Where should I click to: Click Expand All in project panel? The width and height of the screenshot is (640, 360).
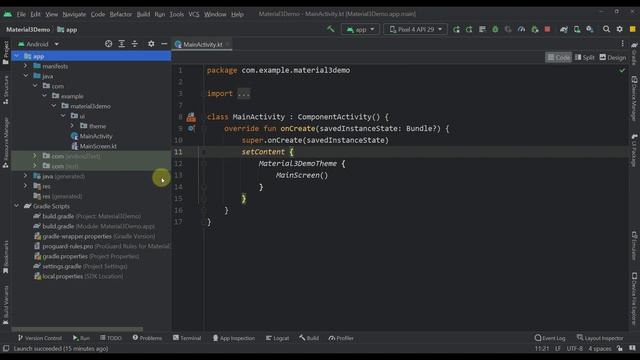click(122, 44)
